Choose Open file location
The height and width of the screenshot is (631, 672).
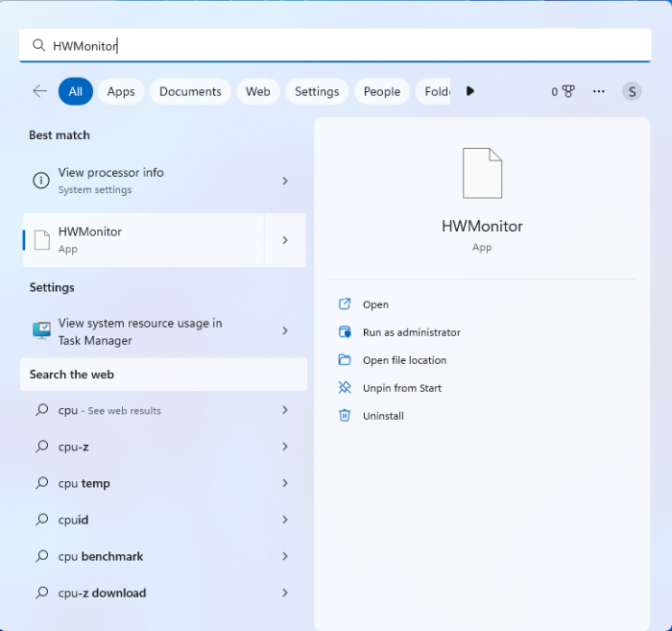click(x=404, y=360)
